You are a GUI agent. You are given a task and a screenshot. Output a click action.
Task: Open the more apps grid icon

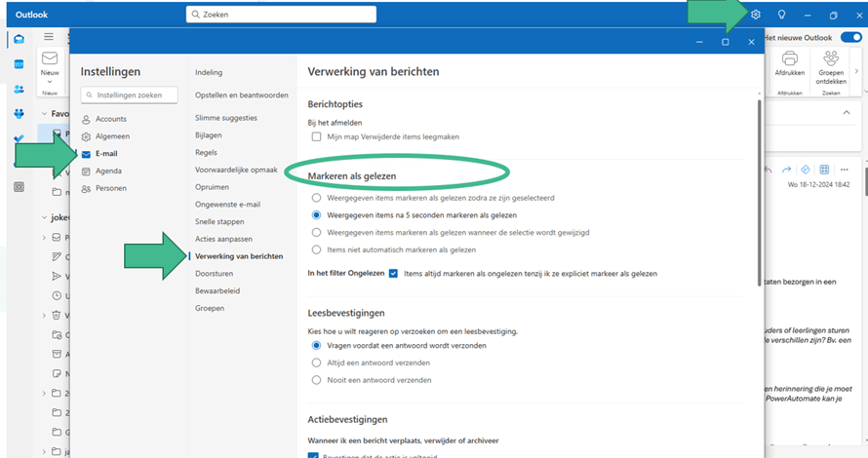[x=19, y=187]
